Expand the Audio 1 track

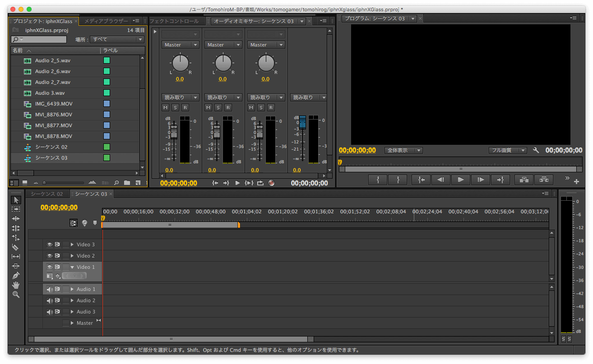pos(72,289)
